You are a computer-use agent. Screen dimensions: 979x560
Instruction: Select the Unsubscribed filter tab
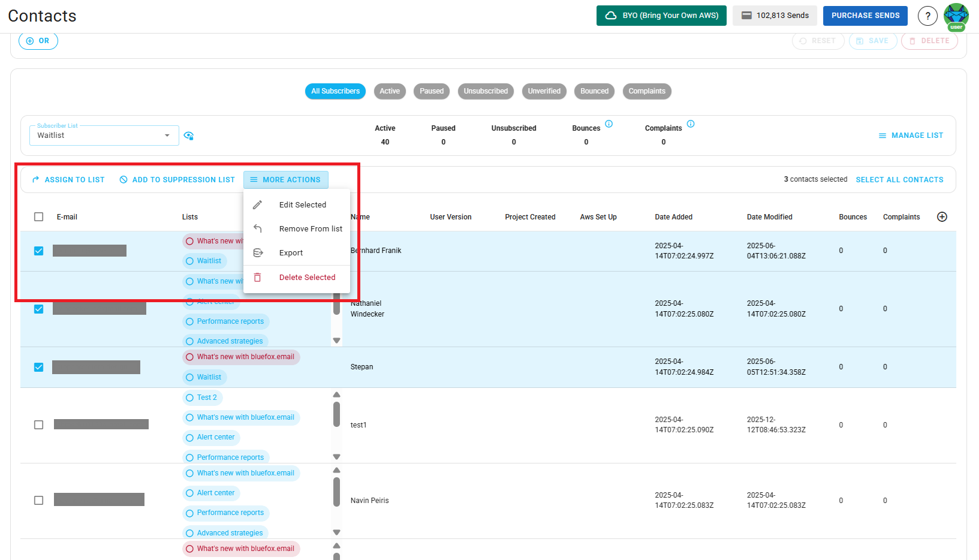click(x=486, y=91)
